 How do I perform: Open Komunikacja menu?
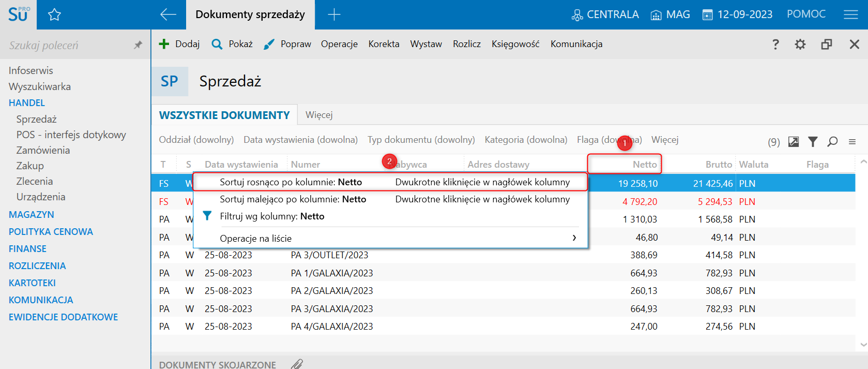(576, 44)
